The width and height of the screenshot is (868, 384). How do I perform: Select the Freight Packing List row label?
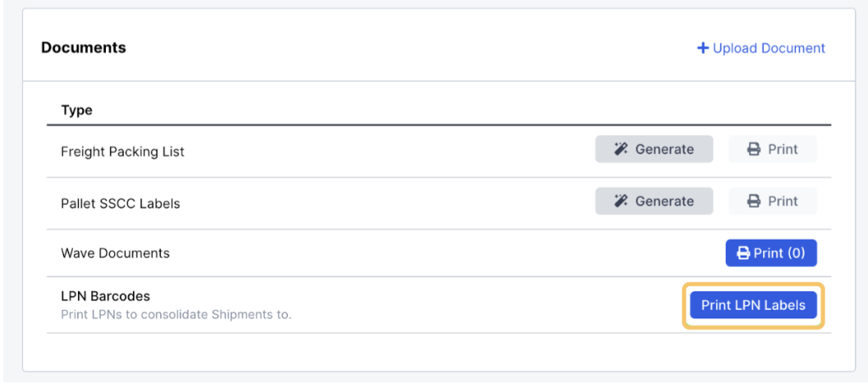(x=122, y=152)
